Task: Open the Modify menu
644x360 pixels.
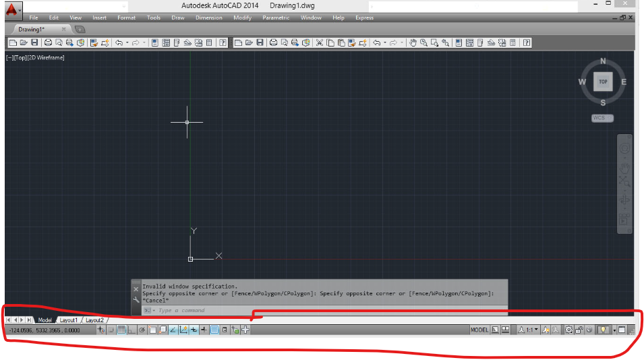Action: (242, 18)
